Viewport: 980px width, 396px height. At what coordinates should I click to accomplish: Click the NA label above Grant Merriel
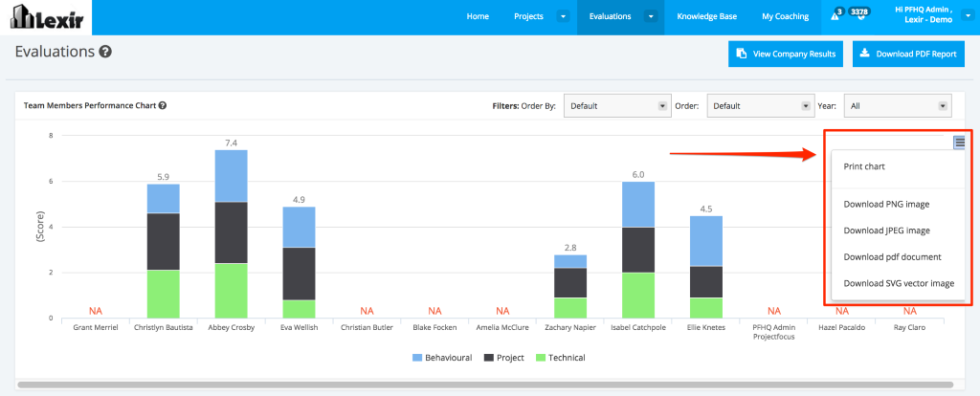95,311
